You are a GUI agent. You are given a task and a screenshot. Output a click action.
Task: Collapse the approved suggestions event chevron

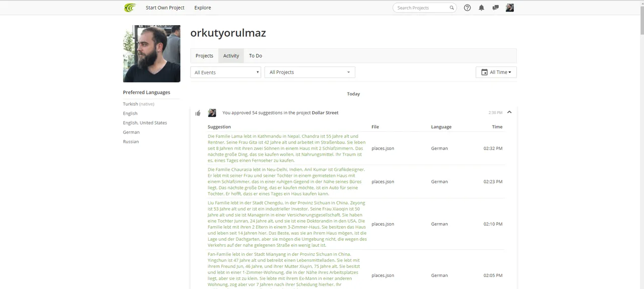coord(509,112)
